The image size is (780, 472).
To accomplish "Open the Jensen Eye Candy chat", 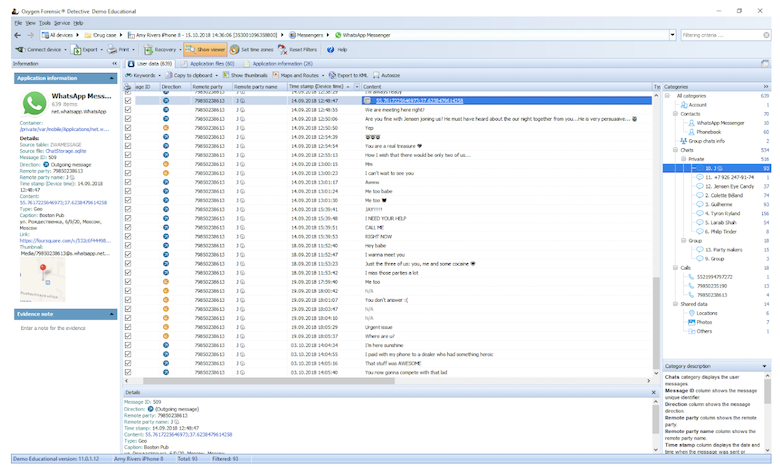I will tap(729, 187).
